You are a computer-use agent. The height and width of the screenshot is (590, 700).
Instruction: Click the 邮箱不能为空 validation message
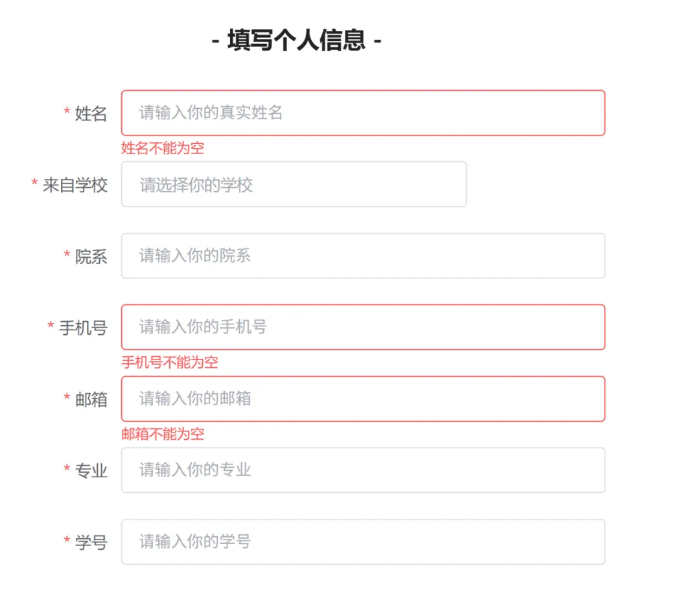pyautogui.click(x=163, y=434)
